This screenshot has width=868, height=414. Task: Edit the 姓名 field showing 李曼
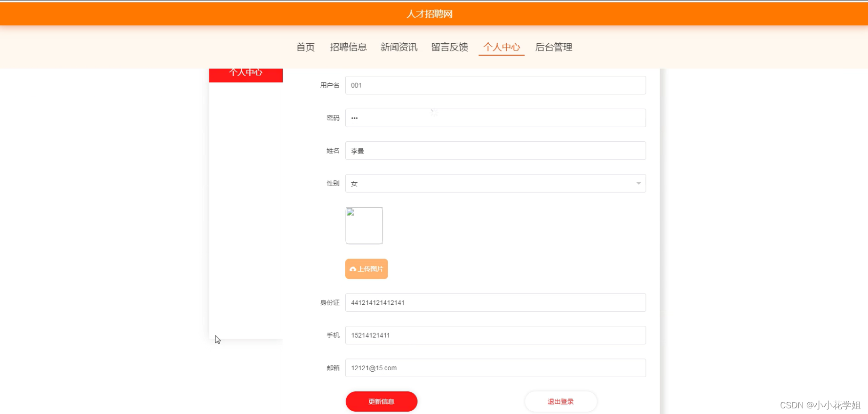495,151
